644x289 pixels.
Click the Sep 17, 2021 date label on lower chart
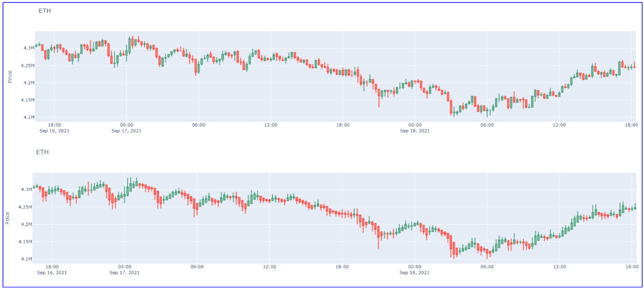[x=124, y=273]
